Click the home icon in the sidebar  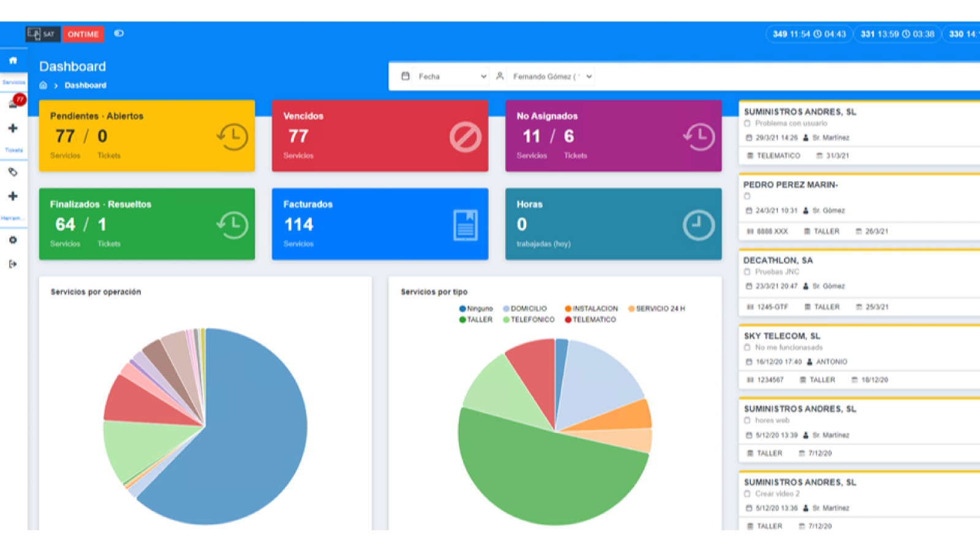click(13, 61)
